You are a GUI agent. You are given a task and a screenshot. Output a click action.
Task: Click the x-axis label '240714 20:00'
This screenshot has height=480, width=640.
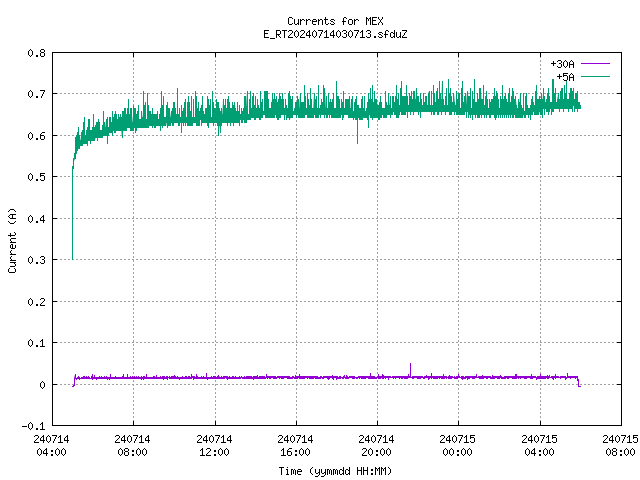[376, 445]
